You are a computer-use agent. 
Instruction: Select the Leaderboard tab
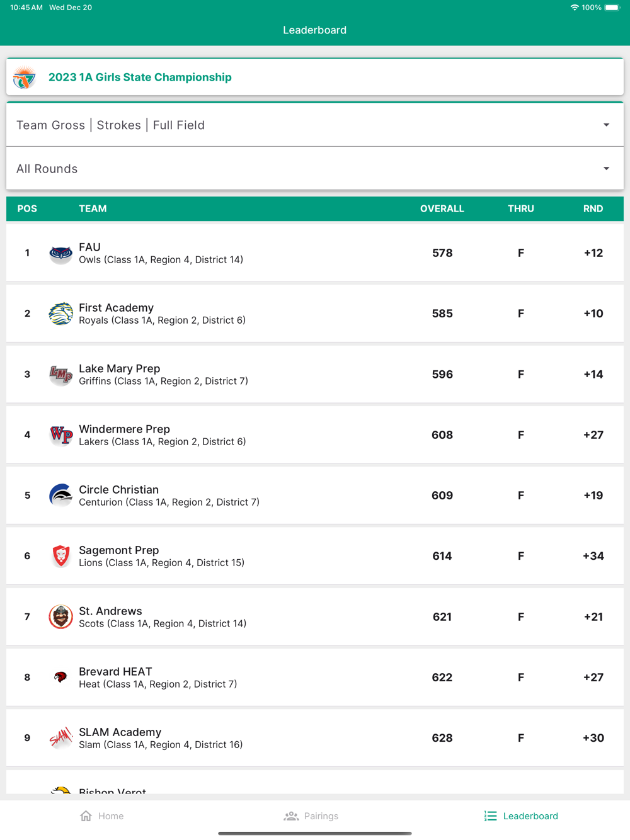click(521, 816)
